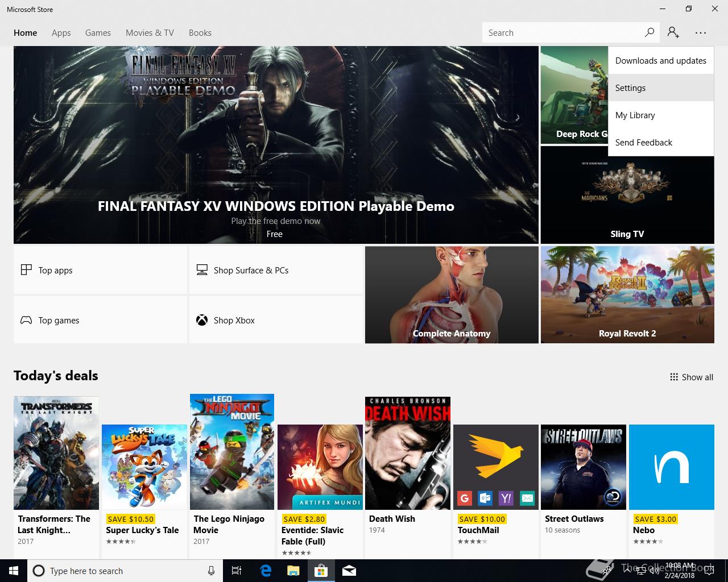Open the Windows Start button
728x582 pixels.
[14, 571]
